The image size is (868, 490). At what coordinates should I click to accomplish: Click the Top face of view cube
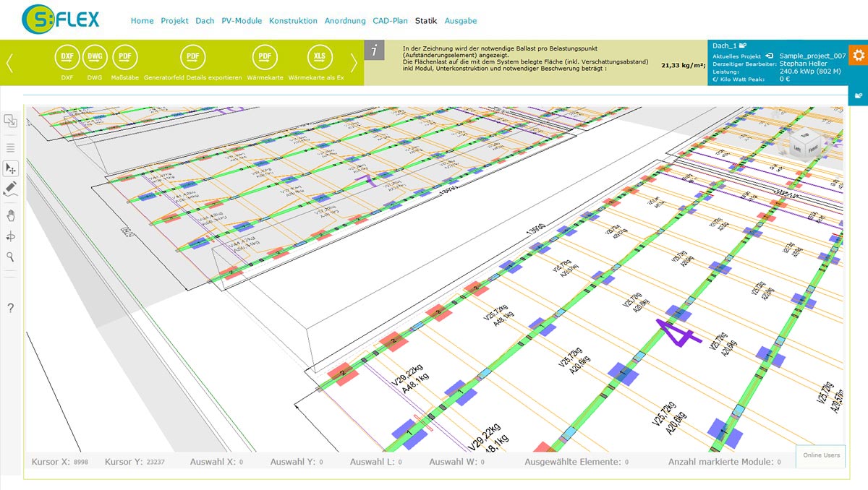[804, 134]
